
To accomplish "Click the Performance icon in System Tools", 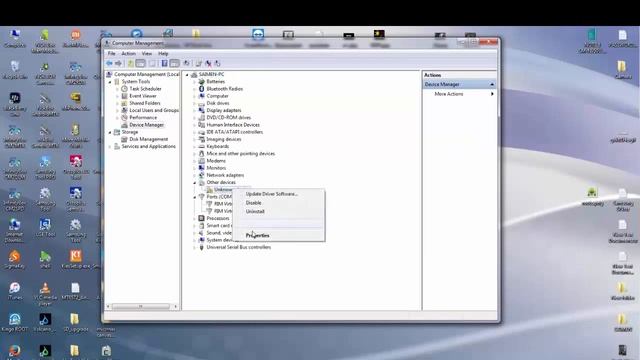I will tap(124, 118).
